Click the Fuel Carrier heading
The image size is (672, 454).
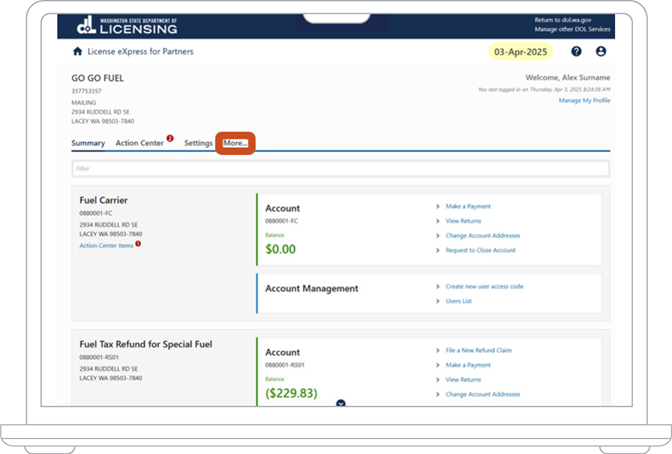(x=103, y=200)
